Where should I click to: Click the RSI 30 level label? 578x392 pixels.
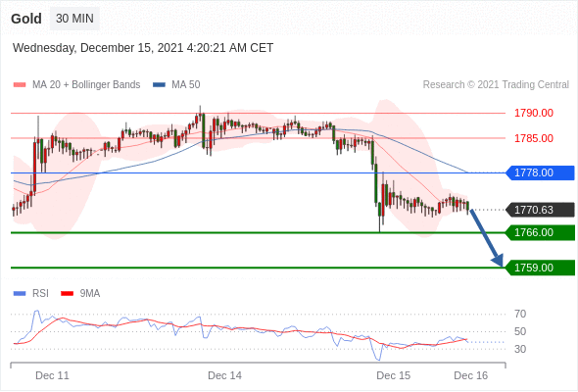520,349
